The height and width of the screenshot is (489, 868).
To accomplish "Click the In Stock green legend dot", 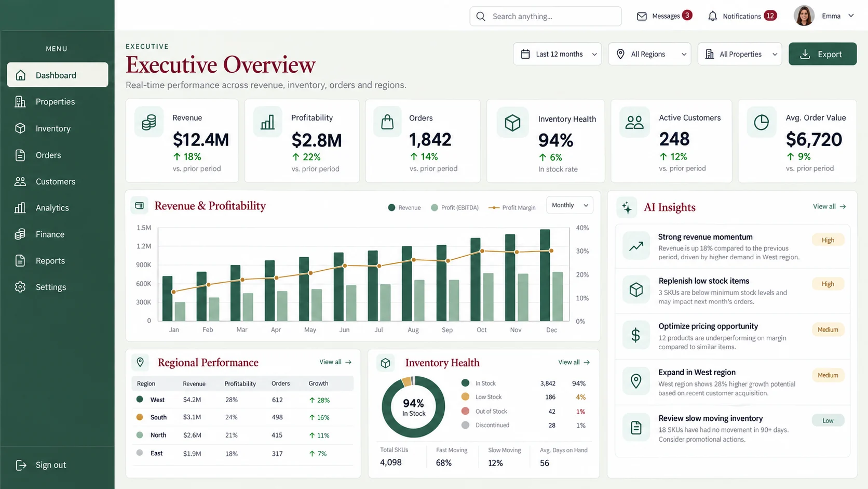I will tap(465, 383).
